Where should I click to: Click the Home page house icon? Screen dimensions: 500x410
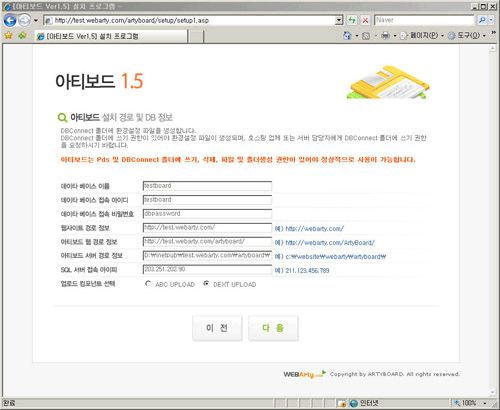pos(347,35)
